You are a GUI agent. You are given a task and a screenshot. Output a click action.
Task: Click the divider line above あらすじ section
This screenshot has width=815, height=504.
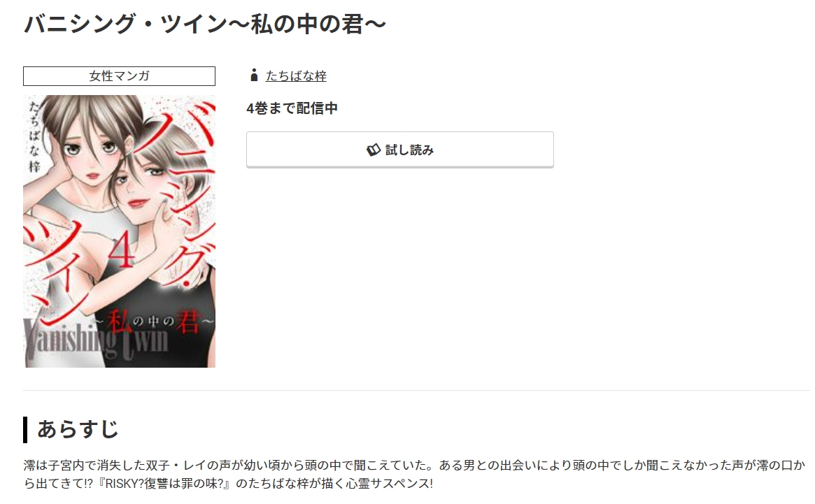click(416, 390)
